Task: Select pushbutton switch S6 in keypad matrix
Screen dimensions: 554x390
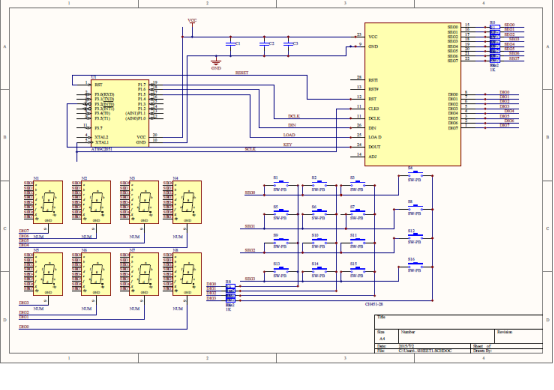Action: [x=319, y=213]
